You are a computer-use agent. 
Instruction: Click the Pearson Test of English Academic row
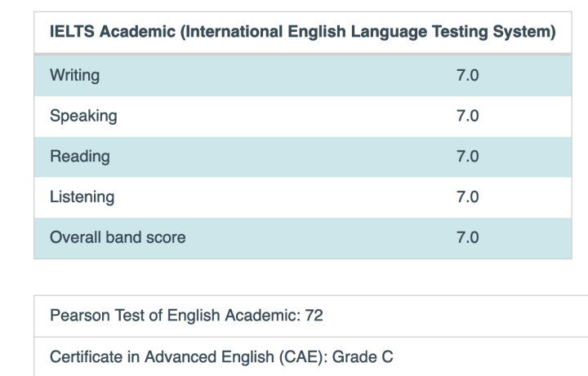point(311,316)
